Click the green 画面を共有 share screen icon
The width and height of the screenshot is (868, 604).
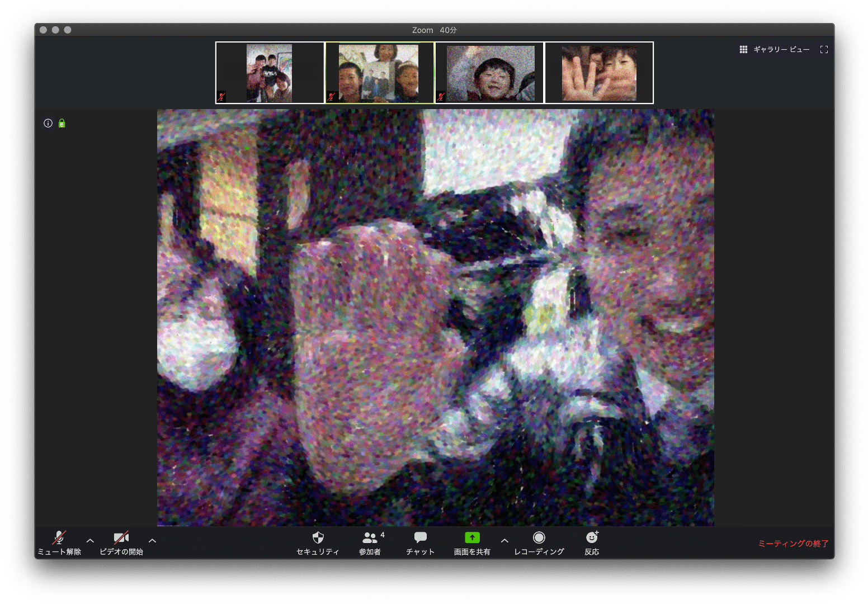pos(472,537)
